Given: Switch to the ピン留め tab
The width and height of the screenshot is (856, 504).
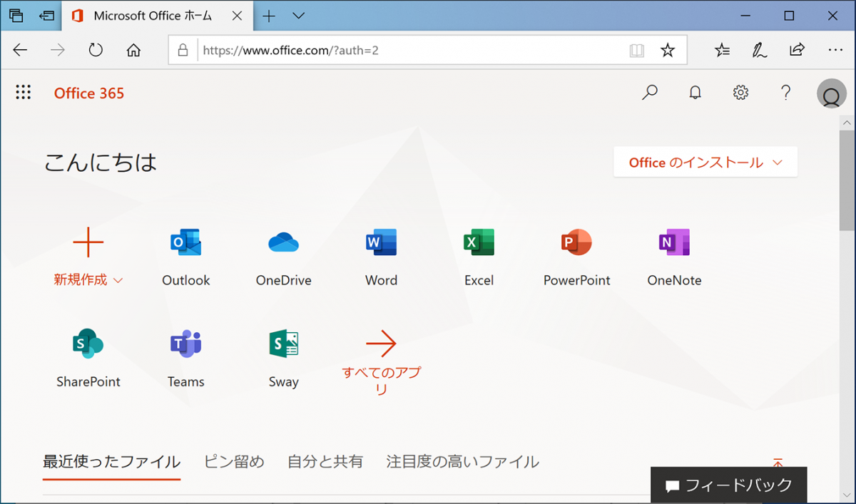Looking at the screenshot, I should click(x=234, y=462).
